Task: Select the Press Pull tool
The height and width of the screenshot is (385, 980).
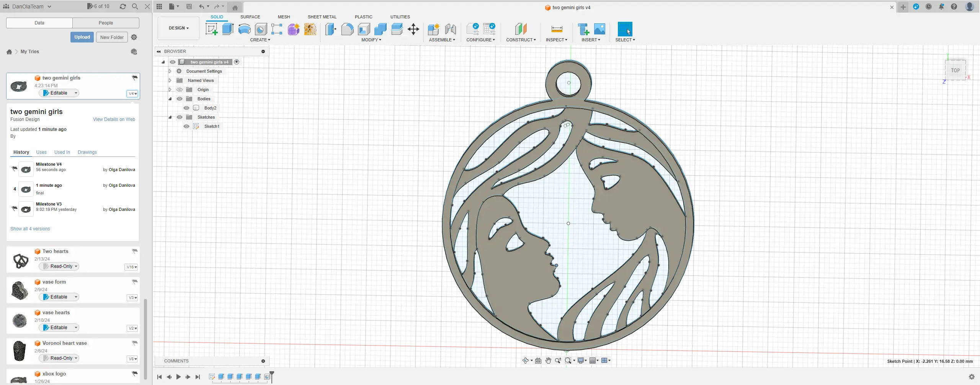Action: point(331,29)
